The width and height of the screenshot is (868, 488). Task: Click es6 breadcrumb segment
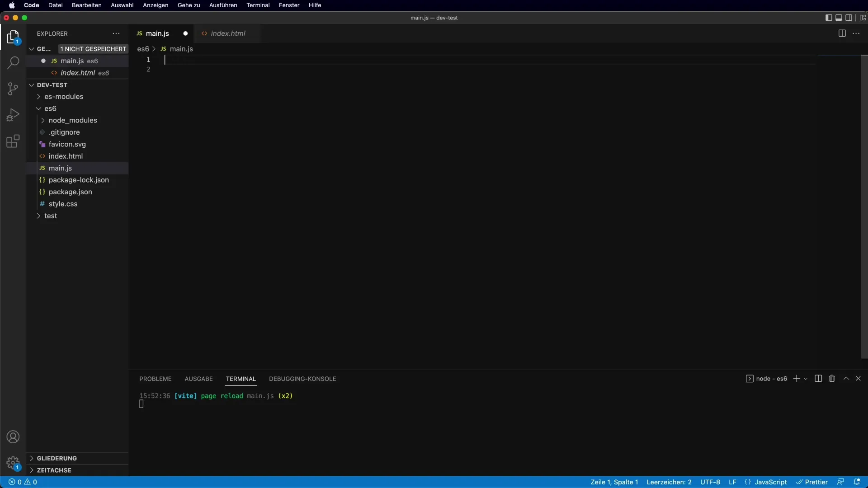coord(143,49)
